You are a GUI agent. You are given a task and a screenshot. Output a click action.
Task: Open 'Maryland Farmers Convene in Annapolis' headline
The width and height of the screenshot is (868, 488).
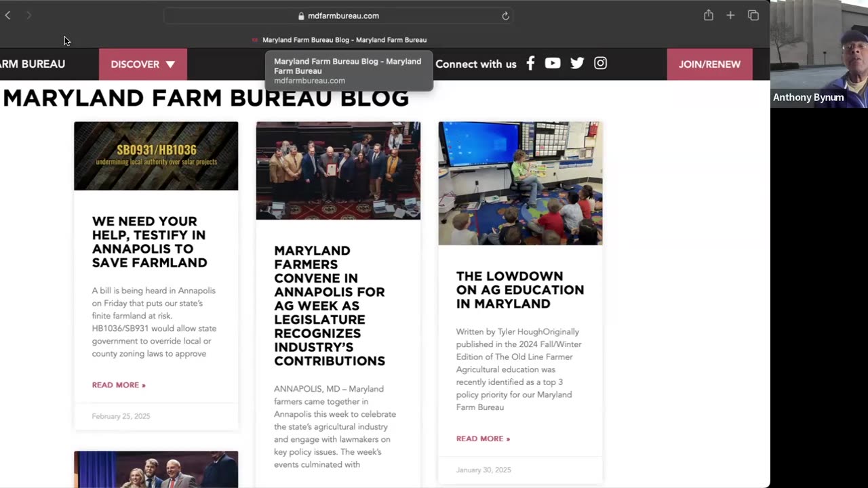click(x=330, y=306)
